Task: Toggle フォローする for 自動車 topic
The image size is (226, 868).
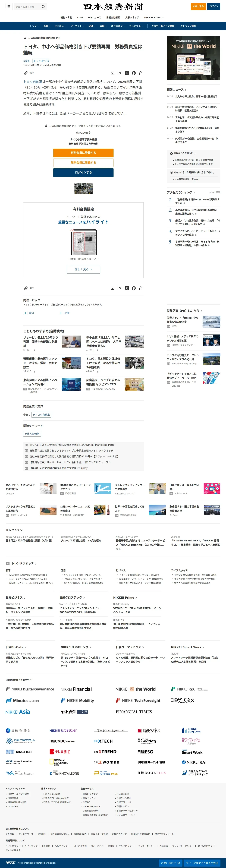Action: pyautogui.click(x=41, y=61)
